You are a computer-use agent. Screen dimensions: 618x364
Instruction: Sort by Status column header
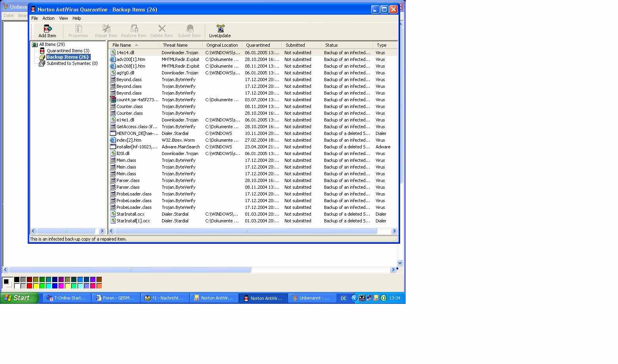click(347, 45)
